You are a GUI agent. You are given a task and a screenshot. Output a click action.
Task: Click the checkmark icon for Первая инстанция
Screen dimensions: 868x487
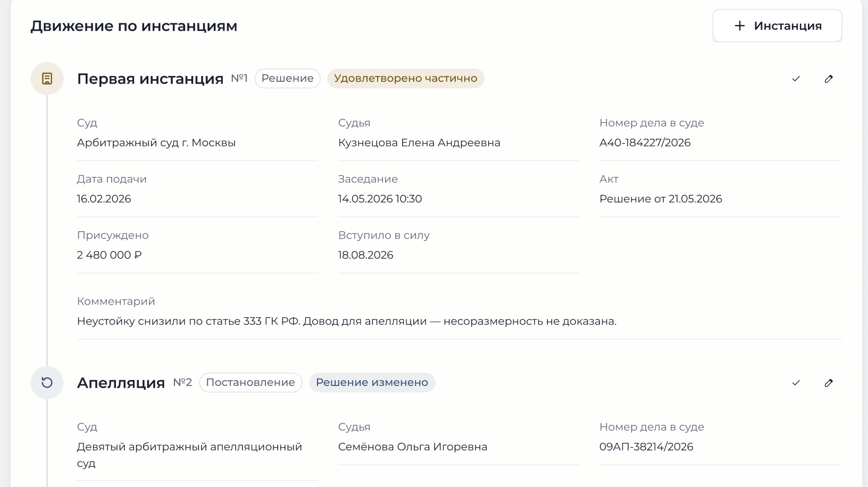pyautogui.click(x=796, y=79)
